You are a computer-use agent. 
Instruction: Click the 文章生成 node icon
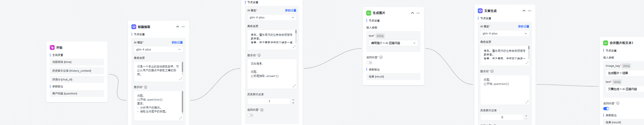pos(480,11)
